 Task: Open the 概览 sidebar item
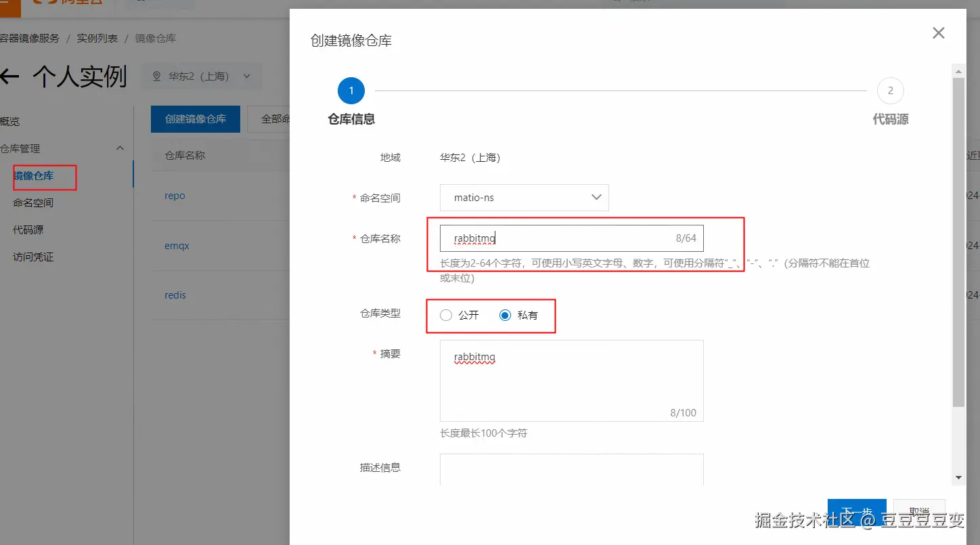click(10, 121)
